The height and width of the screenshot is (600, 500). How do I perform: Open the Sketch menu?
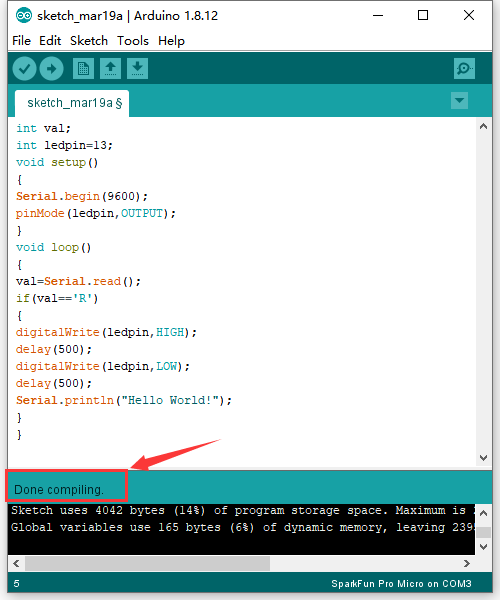[89, 41]
